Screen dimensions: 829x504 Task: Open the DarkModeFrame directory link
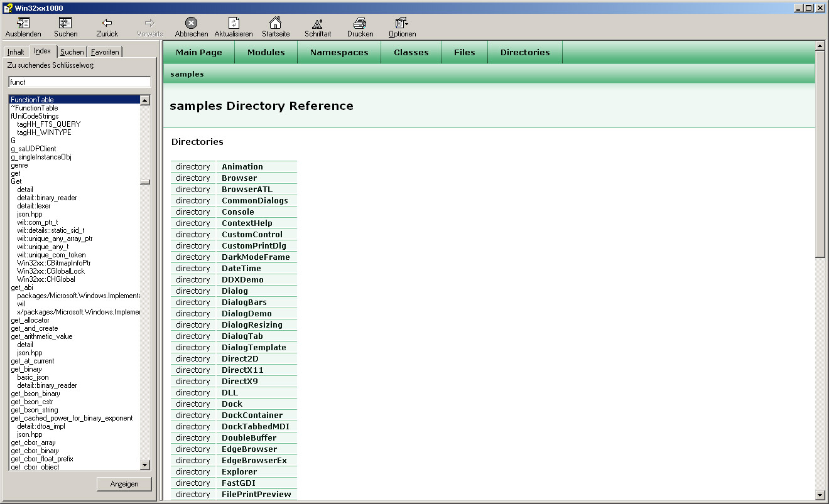(x=256, y=257)
